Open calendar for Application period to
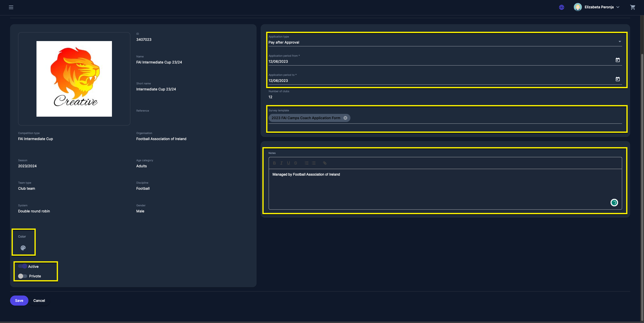 [x=618, y=79]
